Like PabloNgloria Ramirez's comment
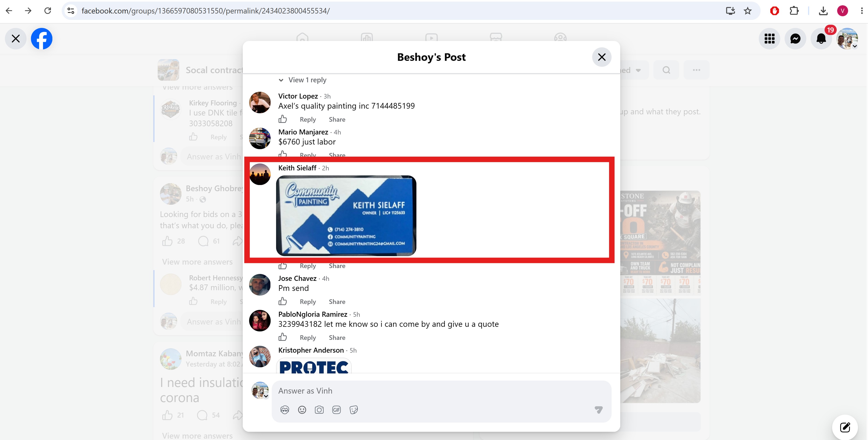Screen dimensions: 868x440 (x=283, y=337)
